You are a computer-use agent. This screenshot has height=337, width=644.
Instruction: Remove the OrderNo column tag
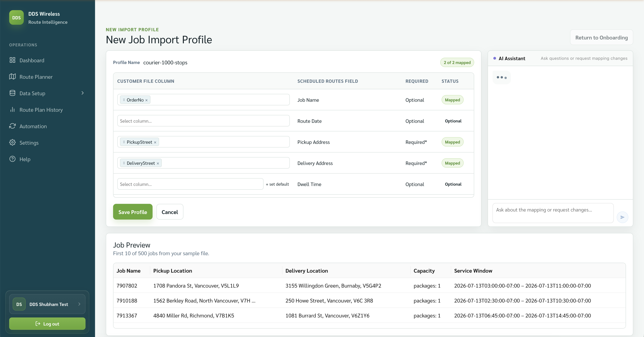click(146, 100)
